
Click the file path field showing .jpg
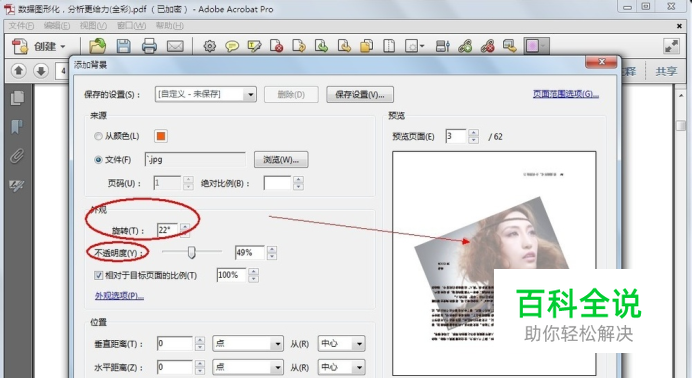[195, 160]
